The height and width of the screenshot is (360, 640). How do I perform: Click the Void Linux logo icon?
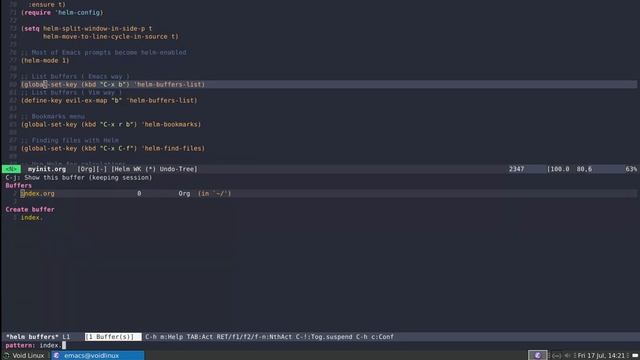pyautogui.click(x=7, y=356)
